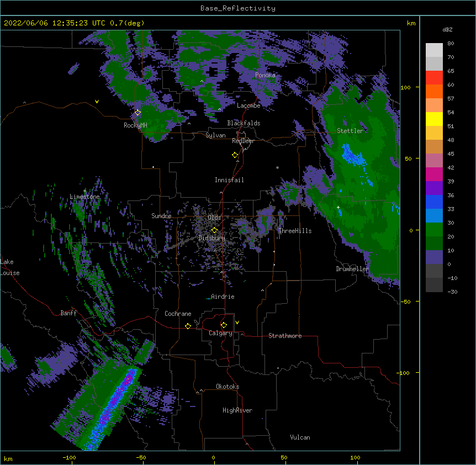Select the orange 60-57 dBZ legend swatch
Image resolution: width=476 pixels, height=465 pixels.
434,92
